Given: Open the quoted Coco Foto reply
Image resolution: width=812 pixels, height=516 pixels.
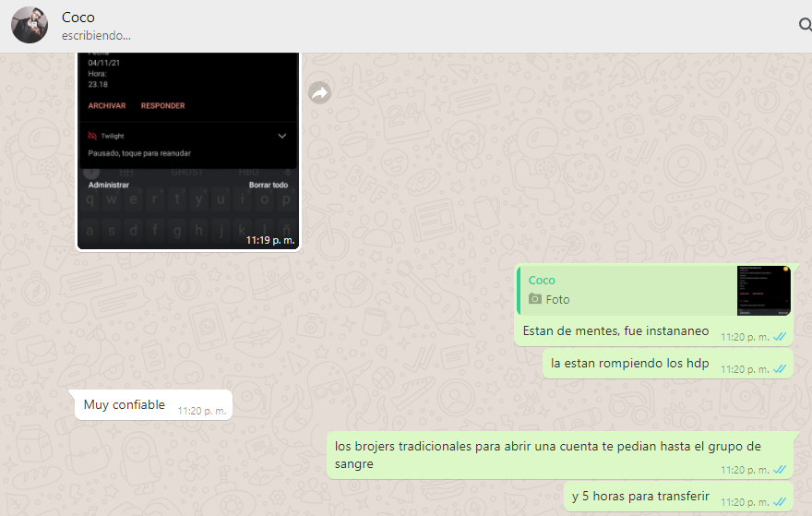Looking at the screenshot, I should point(654,290).
